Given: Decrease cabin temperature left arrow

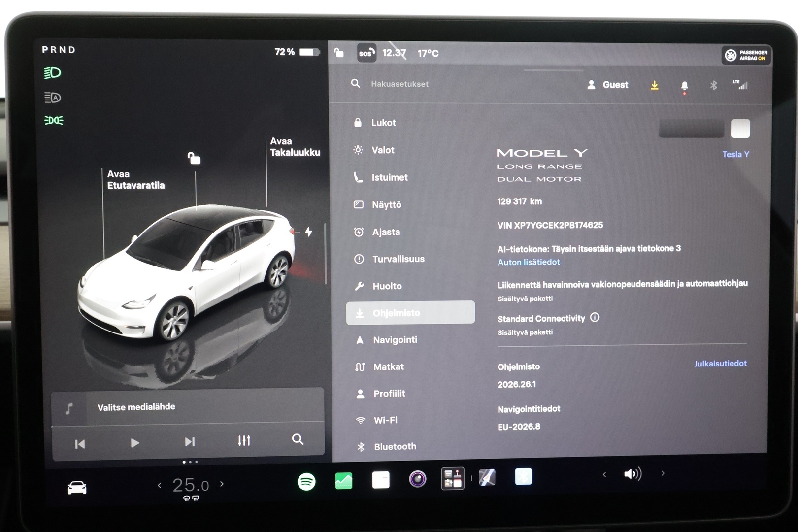Looking at the screenshot, I should tap(159, 485).
